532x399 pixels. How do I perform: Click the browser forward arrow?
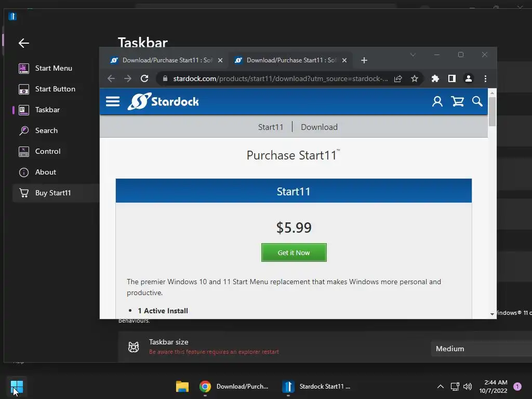point(128,79)
